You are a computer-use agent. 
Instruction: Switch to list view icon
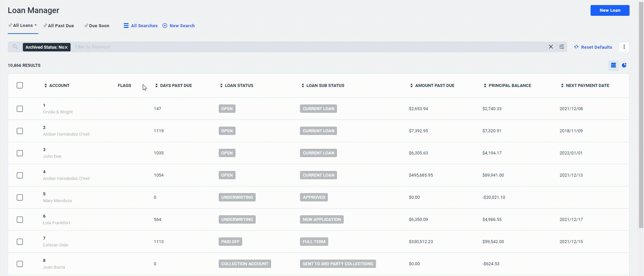(x=613, y=65)
